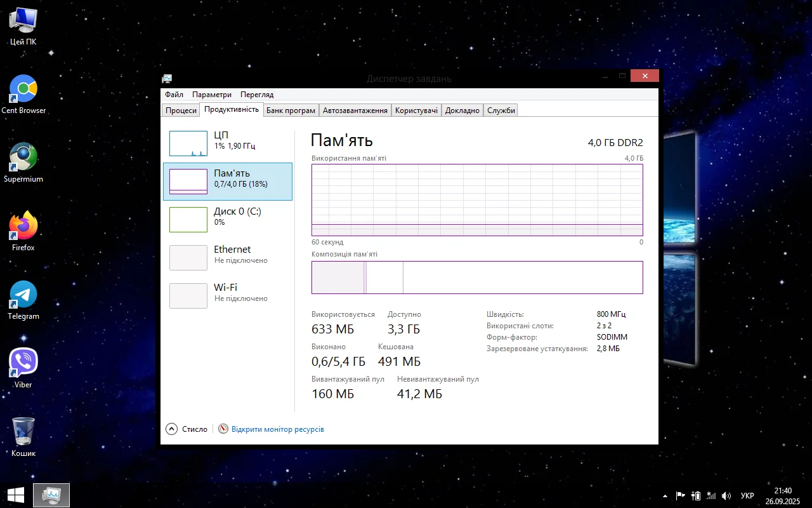Open the Параметри menu
This screenshot has width=812, height=508.
point(212,95)
